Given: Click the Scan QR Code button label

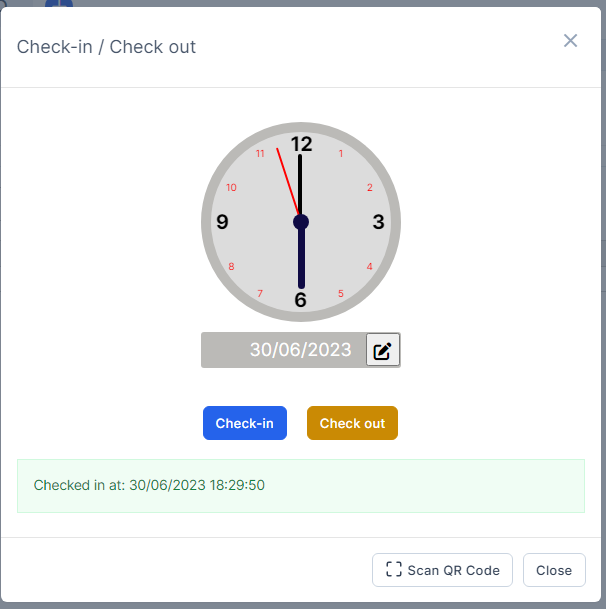Looking at the screenshot, I should point(453,570).
